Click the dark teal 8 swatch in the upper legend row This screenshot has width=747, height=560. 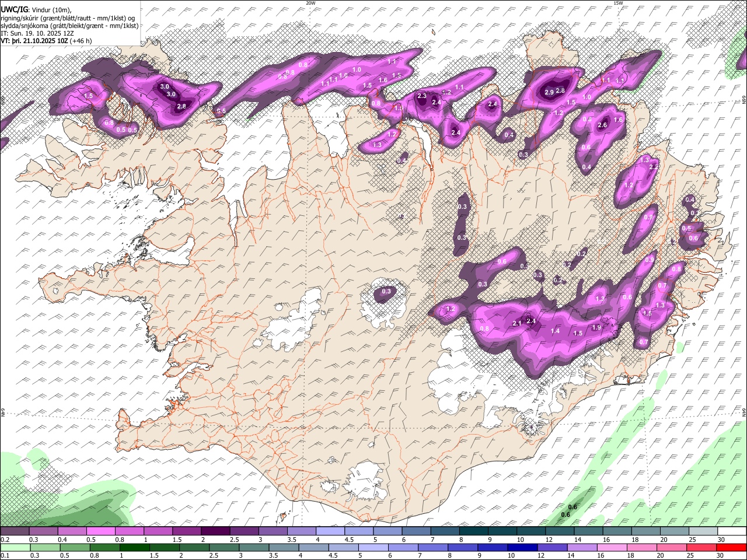pyautogui.click(x=473, y=531)
